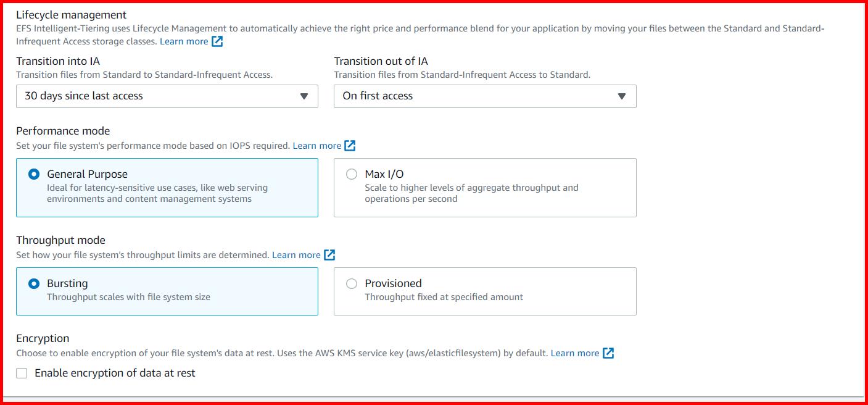Viewport: 868px width, 405px height.
Task: Click the external link icon following Encryption's Learn more
Action: [608, 353]
